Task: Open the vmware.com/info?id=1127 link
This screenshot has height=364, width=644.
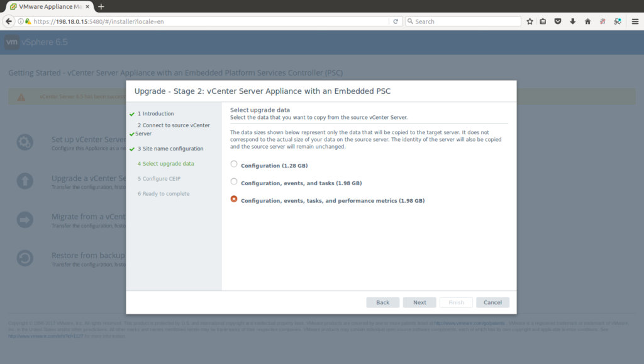Action: pos(45,336)
